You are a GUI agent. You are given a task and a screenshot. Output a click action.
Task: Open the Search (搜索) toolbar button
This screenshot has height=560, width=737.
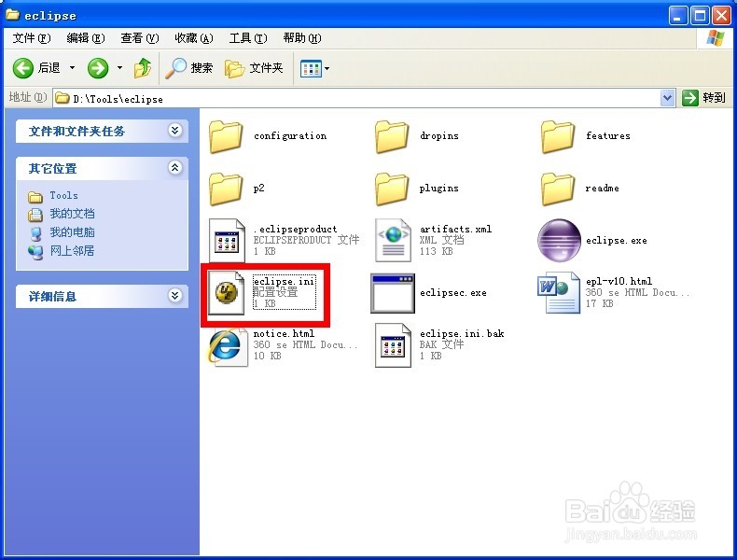click(x=189, y=68)
